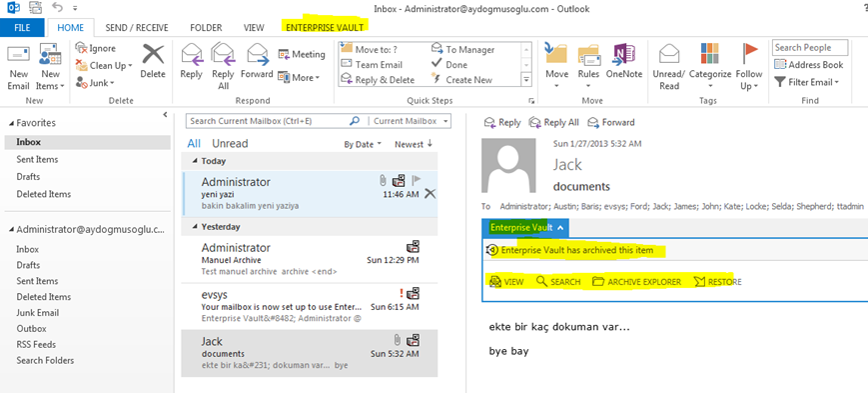Toggle the Newest sort order arrow

[430, 144]
